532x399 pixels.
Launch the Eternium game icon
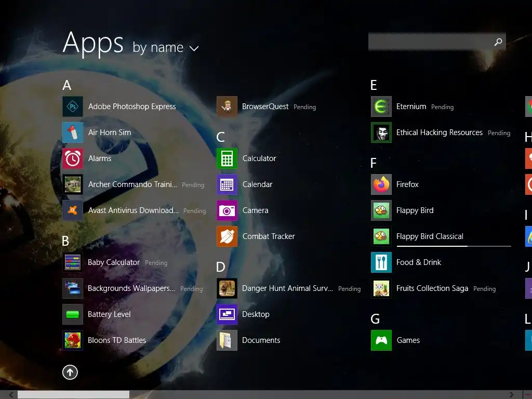(381, 107)
